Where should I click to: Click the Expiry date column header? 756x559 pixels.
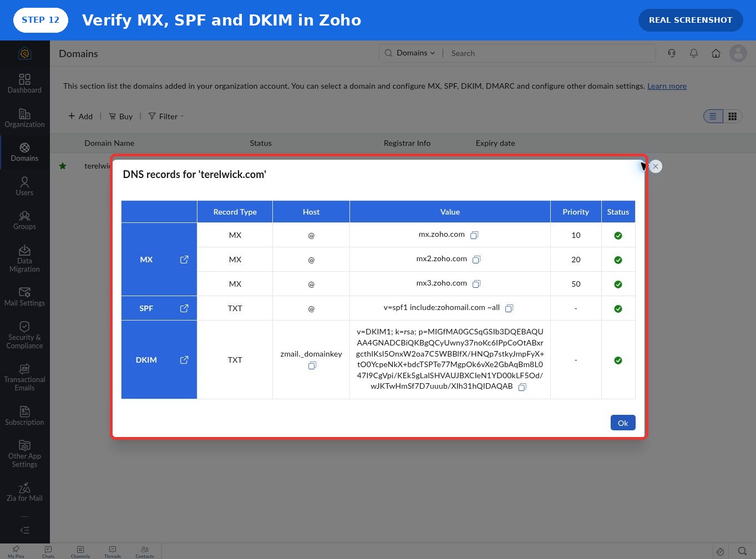(x=495, y=143)
